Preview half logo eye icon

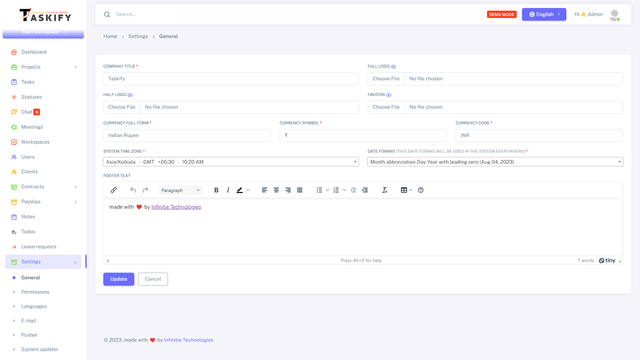coord(130,95)
